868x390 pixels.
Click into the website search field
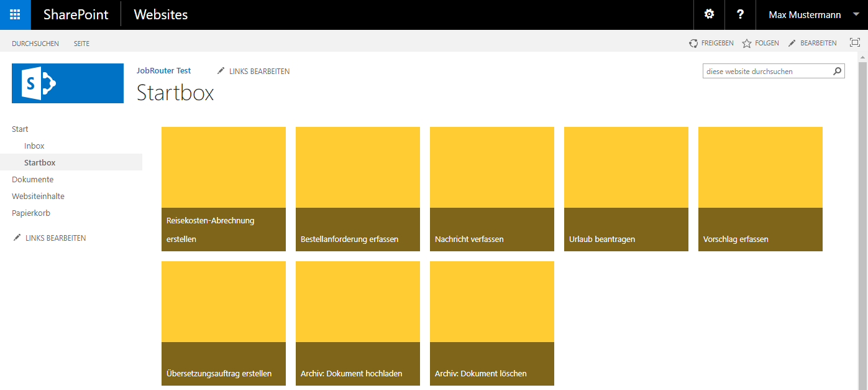tap(767, 72)
